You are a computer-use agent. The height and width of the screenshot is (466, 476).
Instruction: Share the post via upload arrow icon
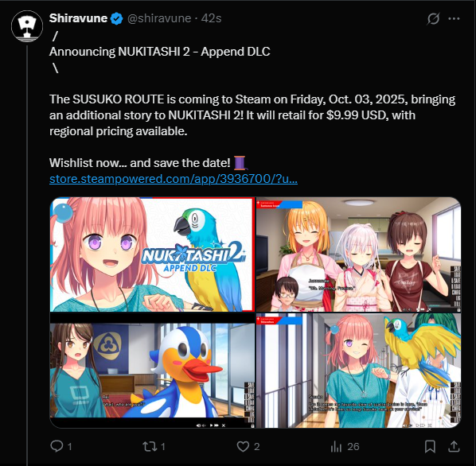pos(454,446)
